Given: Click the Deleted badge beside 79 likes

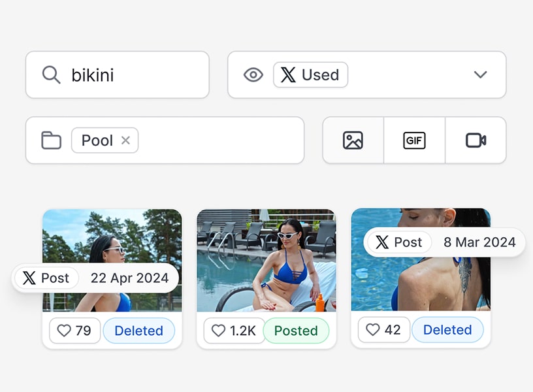Looking at the screenshot, I should pyautogui.click(x=138, y=331).
